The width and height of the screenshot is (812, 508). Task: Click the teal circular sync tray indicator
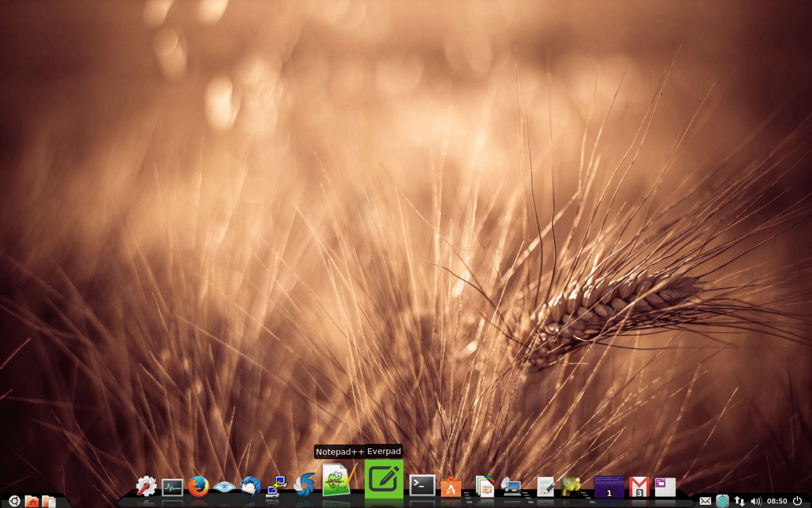pos(723,501)
